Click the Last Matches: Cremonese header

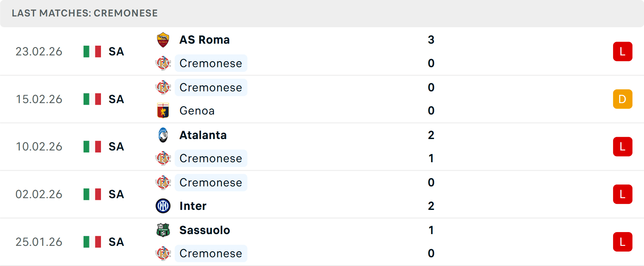coord(85,13)
